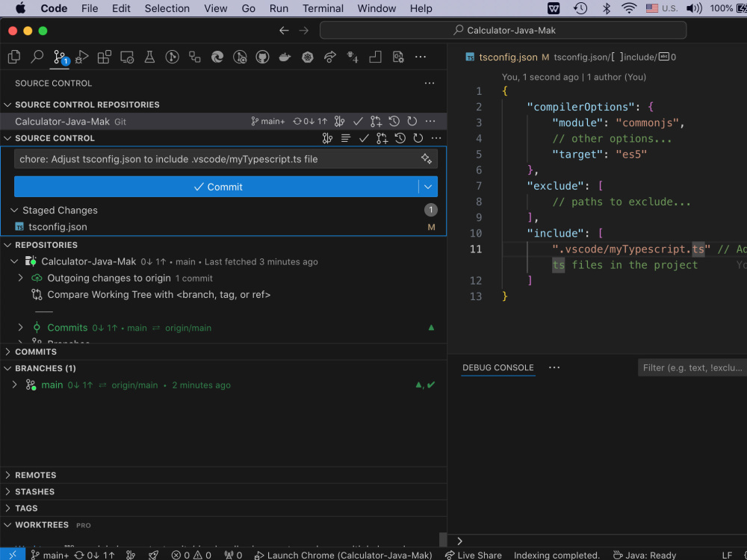Select staged tsconfig.json file
This screenshot has width=747, height=560.
click(x=223, y=227)
